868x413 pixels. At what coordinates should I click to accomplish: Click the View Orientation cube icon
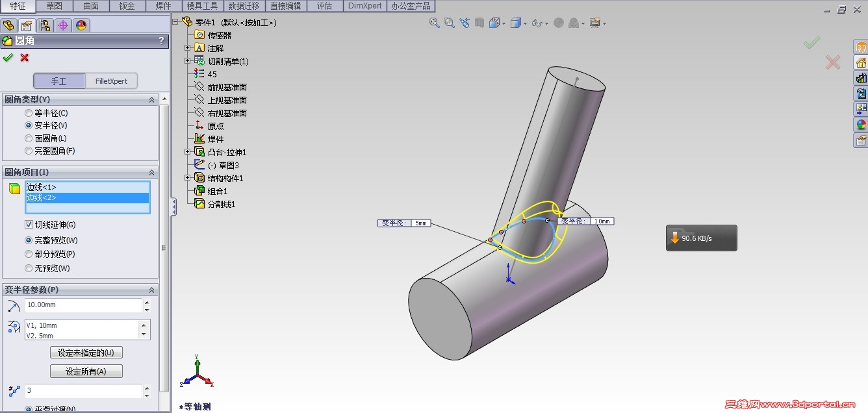point(494,23)
